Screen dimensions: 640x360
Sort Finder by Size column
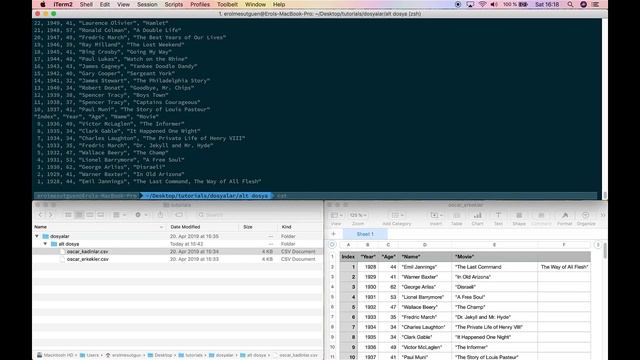click(258, 227)
